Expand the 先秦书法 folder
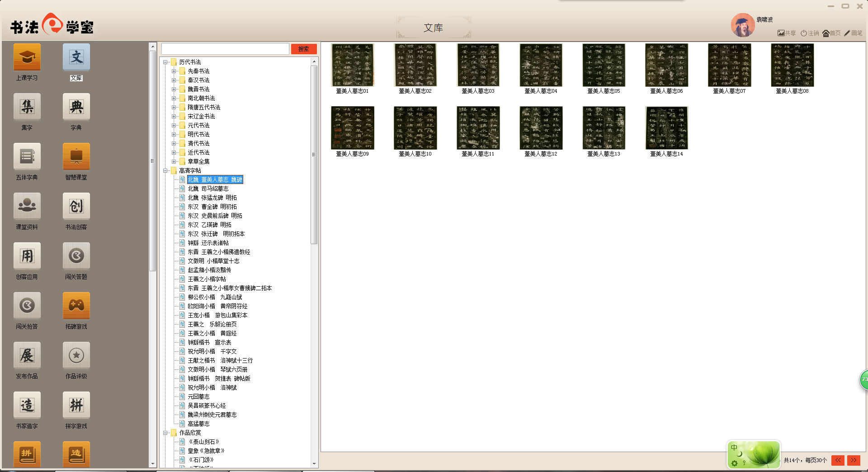Image resolution: width=868 pixels, height=472 pixels. point(174,71)
